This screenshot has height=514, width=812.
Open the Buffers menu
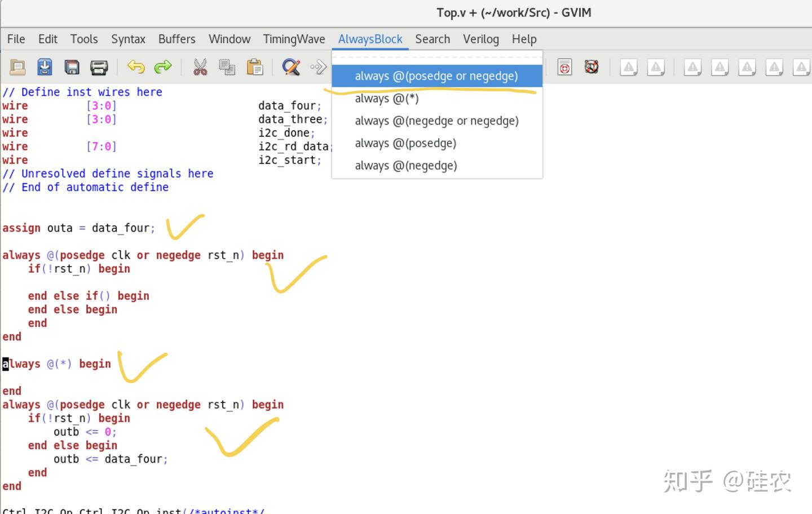pos(176,39)
